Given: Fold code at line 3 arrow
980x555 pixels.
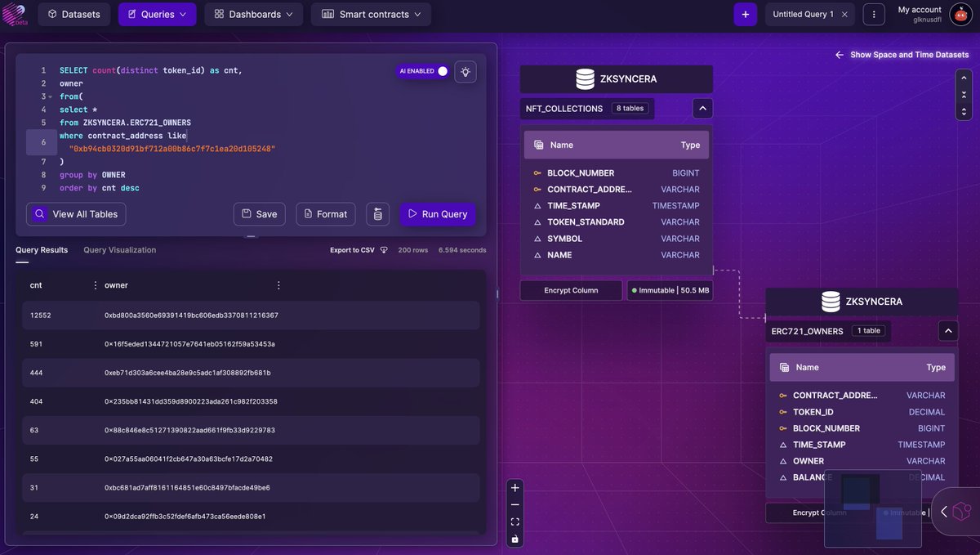Looking at the screenshot, I should point(51,96).
